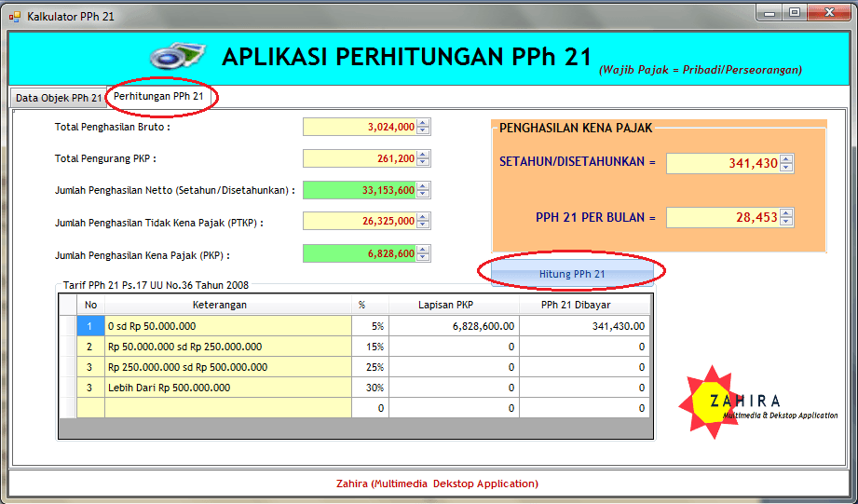Click Lapisan PKP cell showing 6,828,600.00

point(454,326)
